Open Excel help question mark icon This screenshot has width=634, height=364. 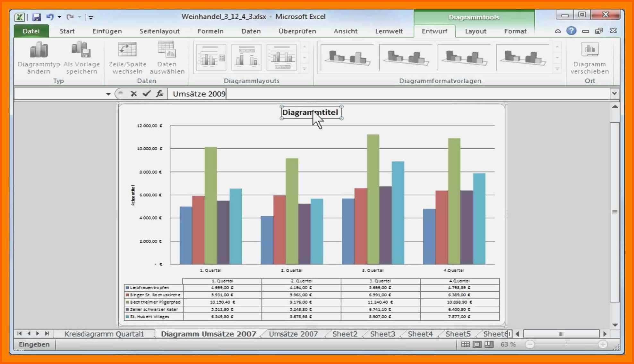[571, 31]
